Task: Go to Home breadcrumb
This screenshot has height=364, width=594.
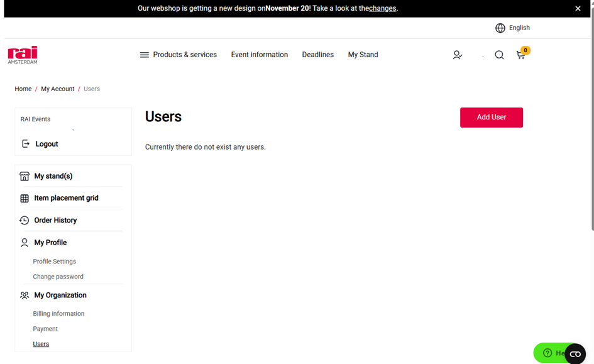Action: pos(23,89)
